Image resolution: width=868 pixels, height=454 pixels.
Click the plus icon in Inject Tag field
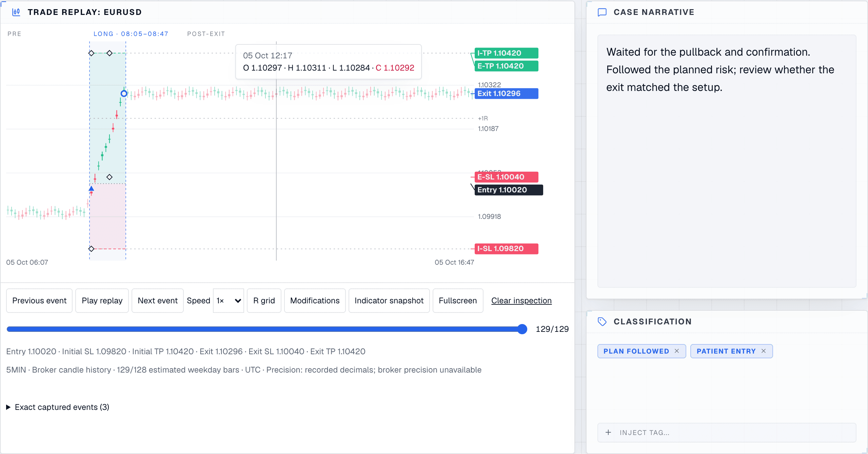tap(608, 432)
